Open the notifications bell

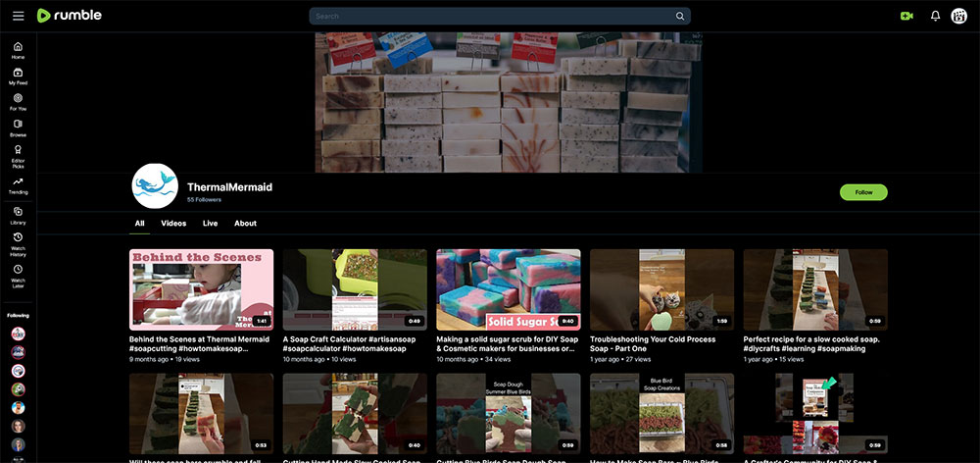click(x=935, y=17)
